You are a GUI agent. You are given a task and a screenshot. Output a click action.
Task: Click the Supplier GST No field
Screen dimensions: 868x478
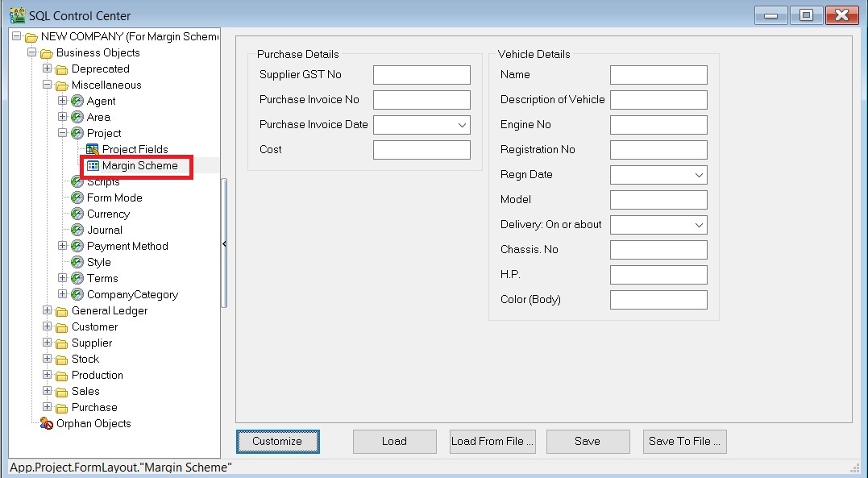tap(422, 75)
